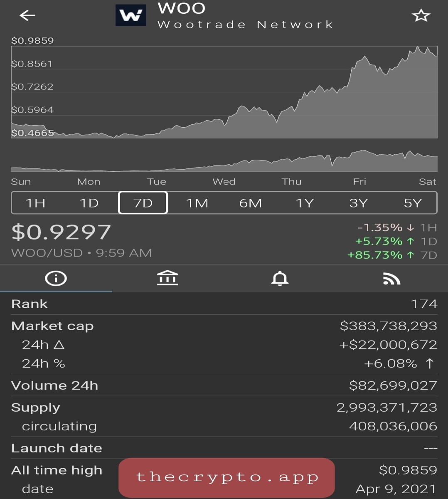The width and height of the screenshot is (448, 499).
Task: Switch chart to 6M range
Action: coord(251,203)
